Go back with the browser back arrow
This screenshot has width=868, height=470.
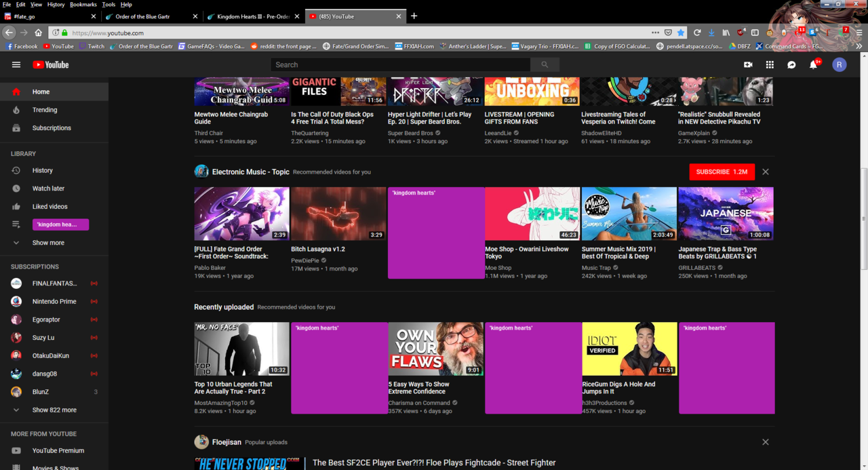[9, 33]
